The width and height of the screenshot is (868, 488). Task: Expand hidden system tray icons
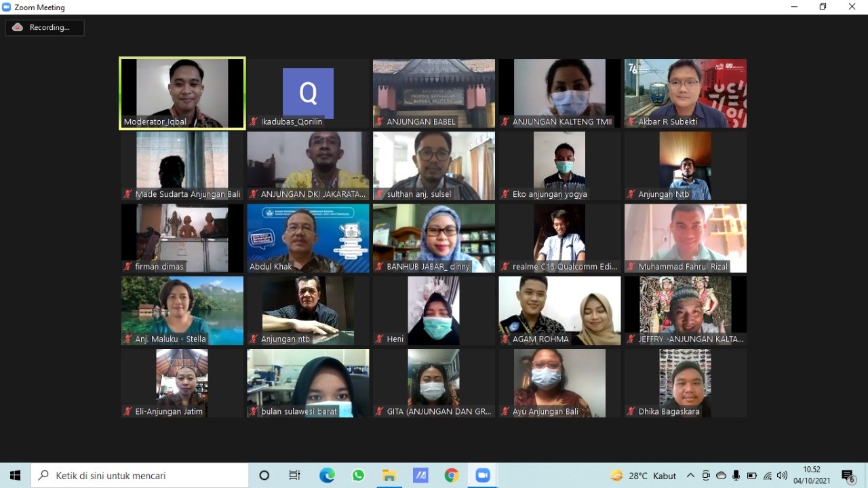(690, 475)
